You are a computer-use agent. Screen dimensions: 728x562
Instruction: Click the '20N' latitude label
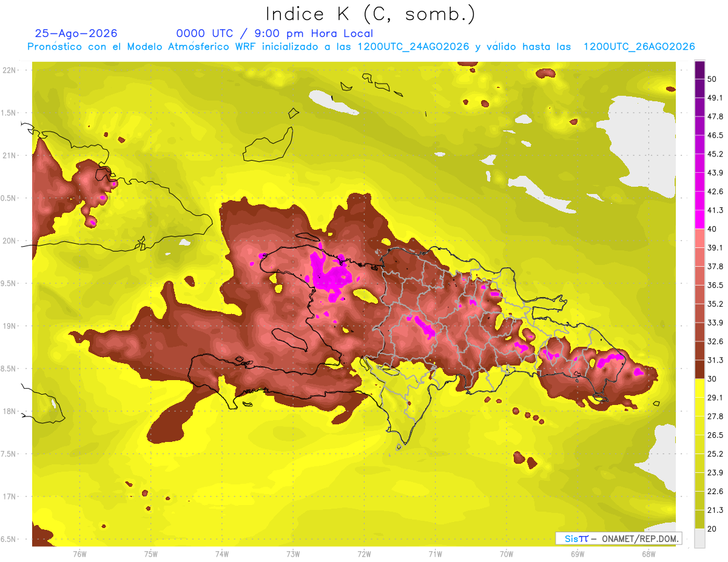coord(10,241)
